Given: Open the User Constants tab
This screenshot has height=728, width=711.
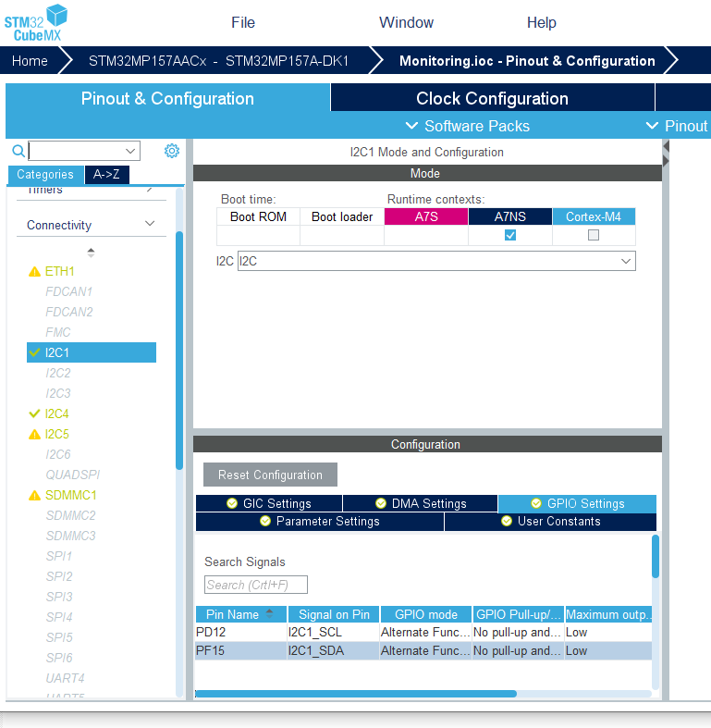Looking at the screenshot, I should point(551,522).
